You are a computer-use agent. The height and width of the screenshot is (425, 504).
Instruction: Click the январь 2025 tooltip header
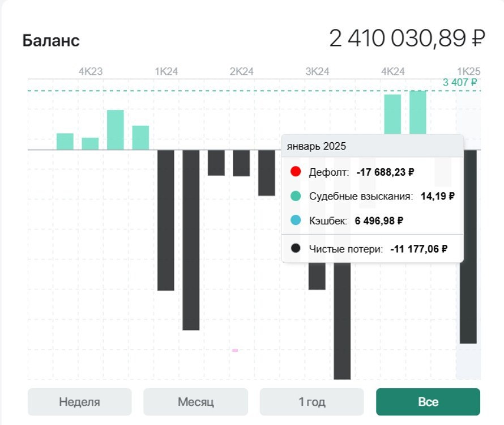[x=317, y=146]
